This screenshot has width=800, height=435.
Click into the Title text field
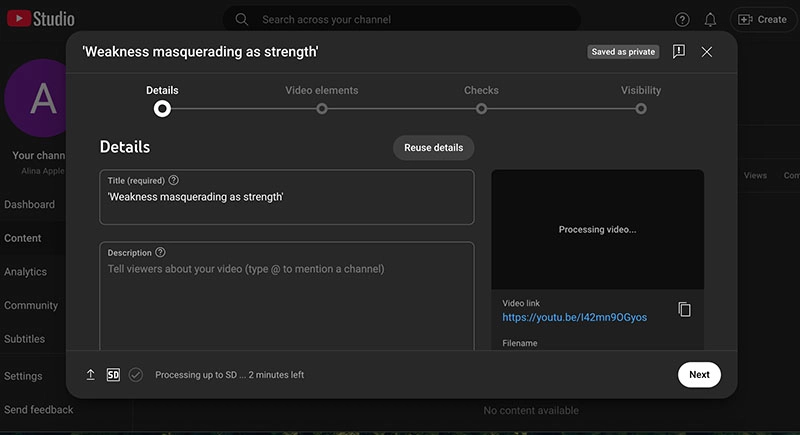(x=287, y=197)
